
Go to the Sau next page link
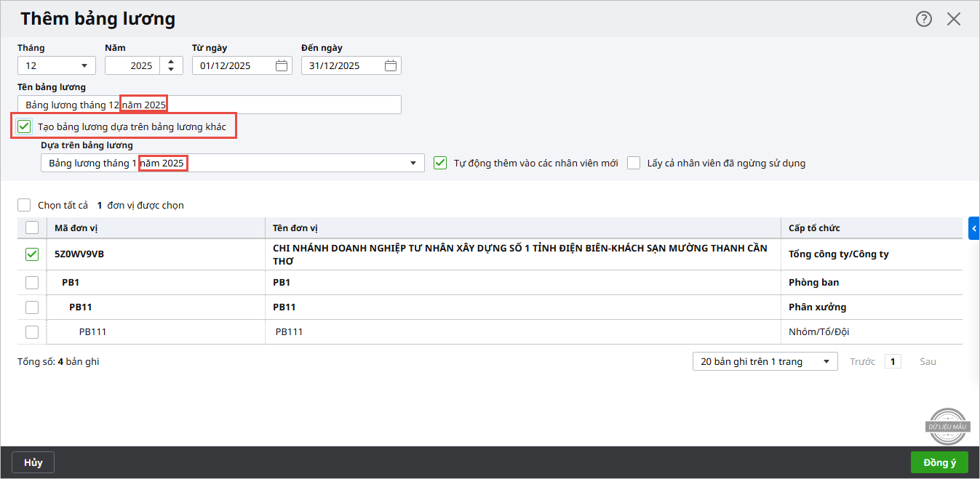pyautogui.click(x=928, y=362)
